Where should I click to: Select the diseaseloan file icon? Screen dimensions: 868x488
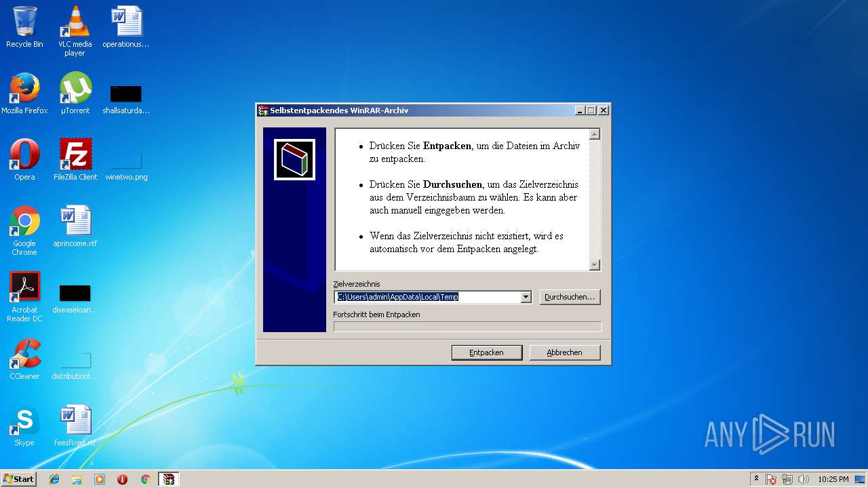[x=75, y=299]
